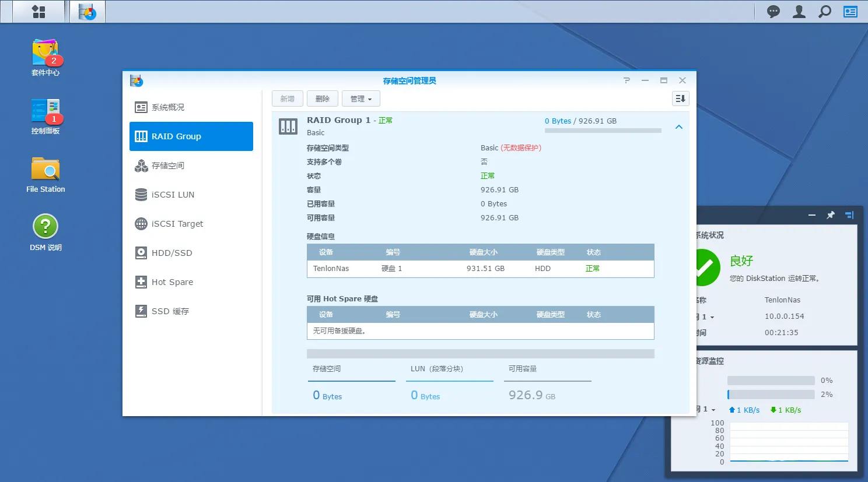The width and height of the screenshot is (868, 482).
Task: Pin the system health widget
Action: [x=831, y=214]
